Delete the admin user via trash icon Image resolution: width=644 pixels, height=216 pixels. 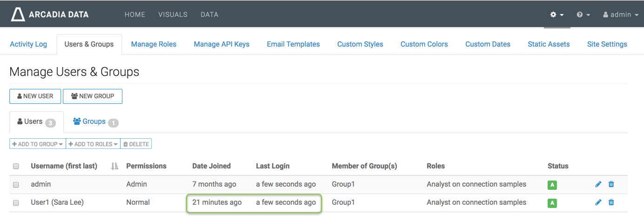point(611,184)
